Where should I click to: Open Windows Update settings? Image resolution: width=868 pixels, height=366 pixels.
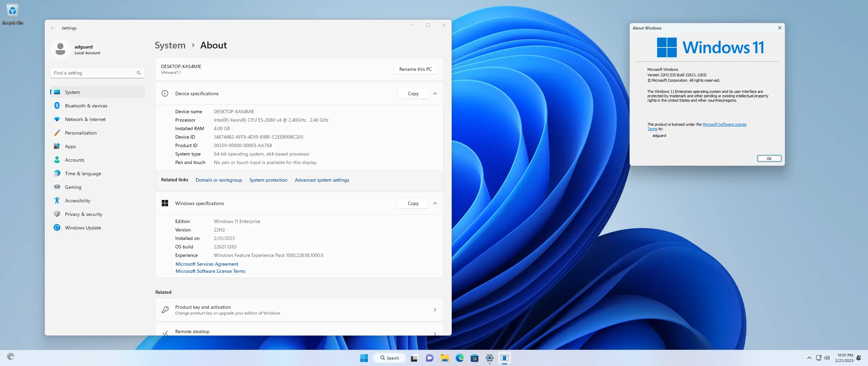click(x=82, y=227)
